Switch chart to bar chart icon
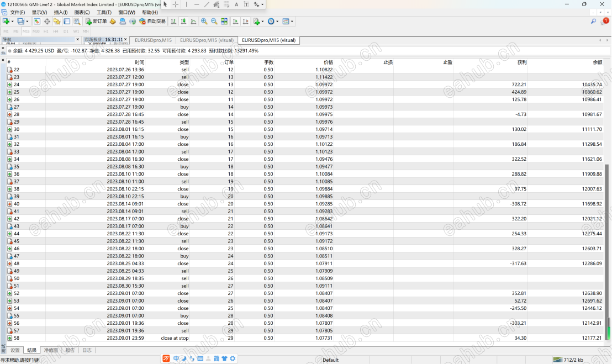The image size is (612, 364). [173, 22]
